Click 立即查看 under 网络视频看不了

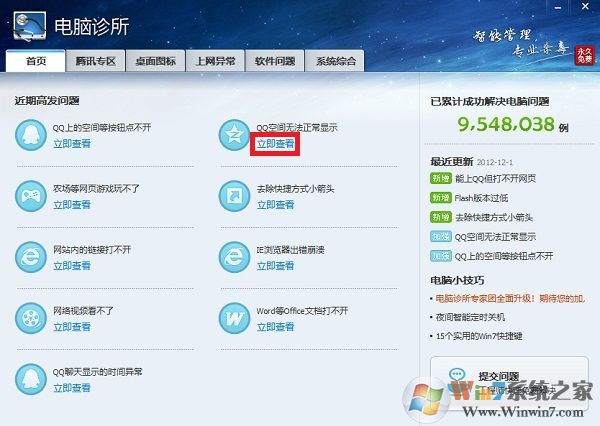tap(72, 327)
